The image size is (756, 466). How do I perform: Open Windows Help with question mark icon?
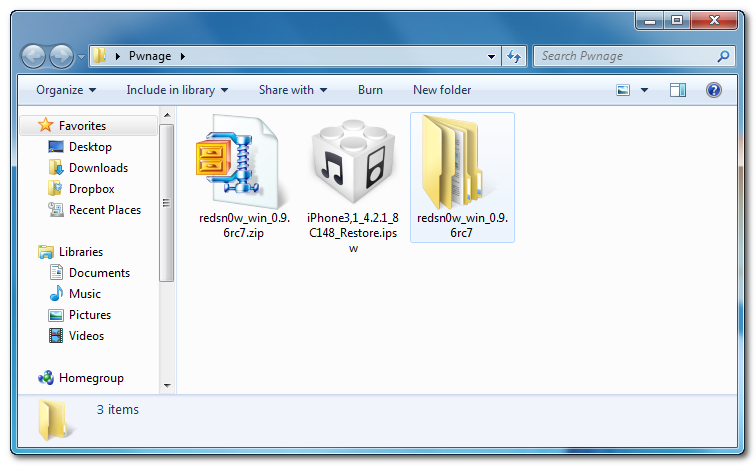point(714,90)
